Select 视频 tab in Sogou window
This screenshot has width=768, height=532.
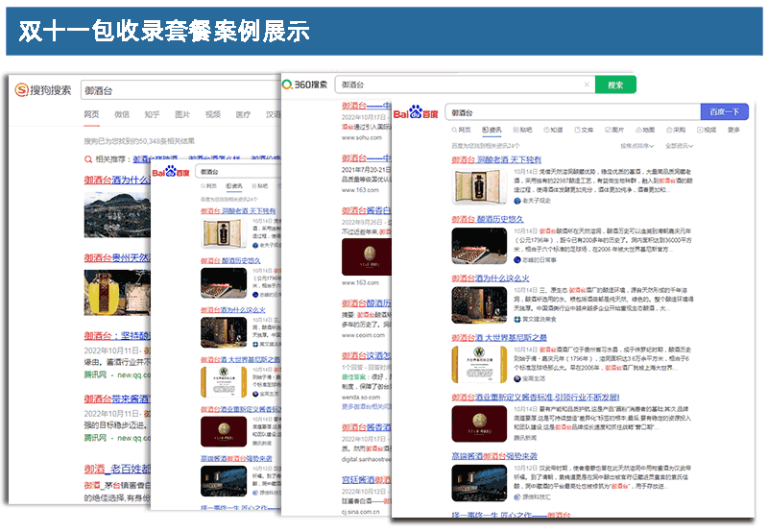[212, 114]
